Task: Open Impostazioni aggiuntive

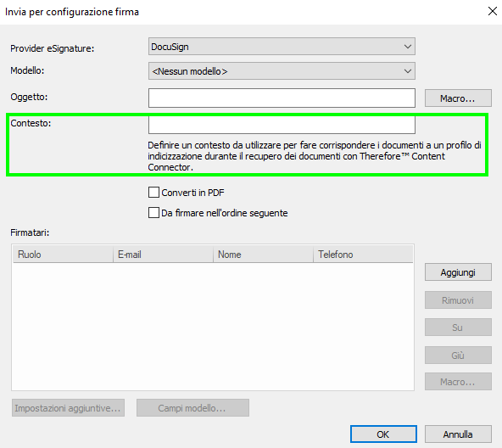Action: 68,408
